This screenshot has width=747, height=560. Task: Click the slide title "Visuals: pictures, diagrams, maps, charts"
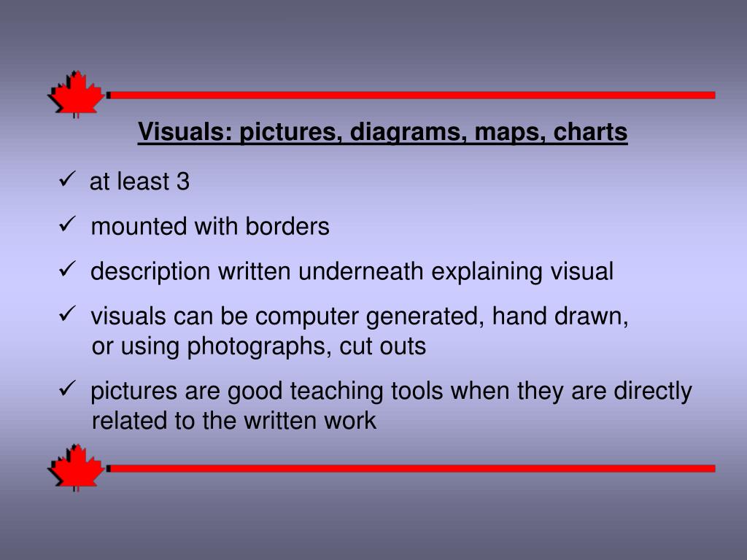tap(382, 132)
